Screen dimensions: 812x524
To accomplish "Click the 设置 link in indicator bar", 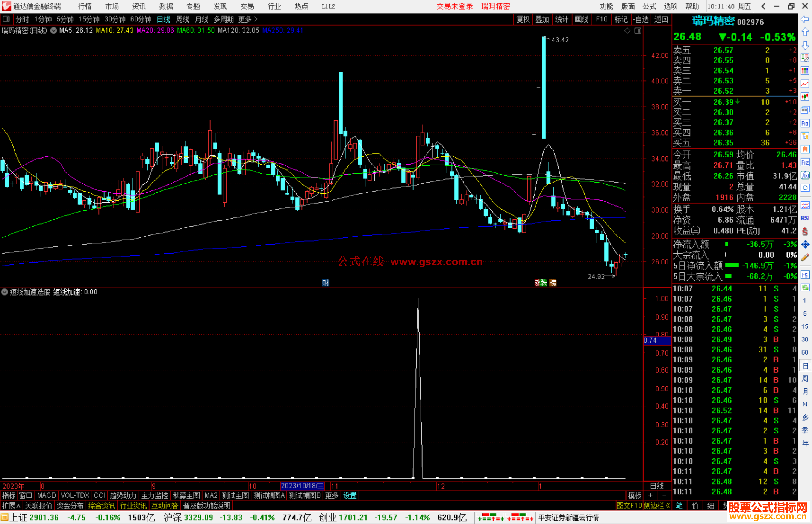I will tap(350, 495).
